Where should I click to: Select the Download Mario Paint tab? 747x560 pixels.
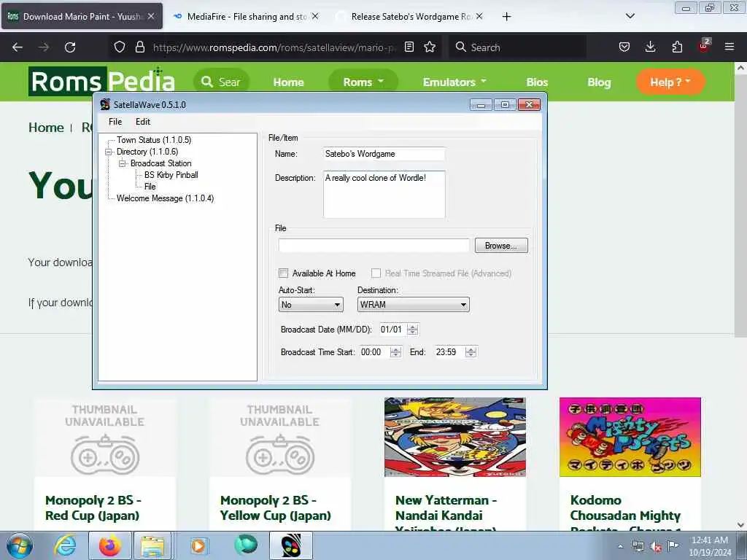[82, 16]
